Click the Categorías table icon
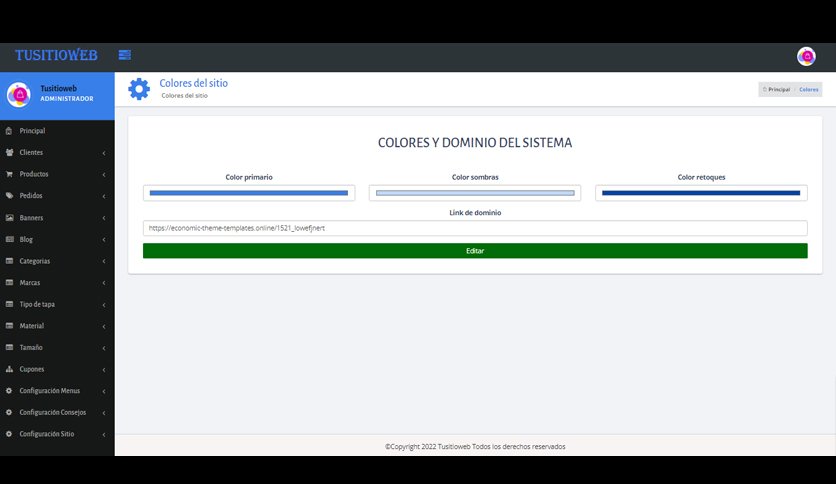 (x=9, y=261)
